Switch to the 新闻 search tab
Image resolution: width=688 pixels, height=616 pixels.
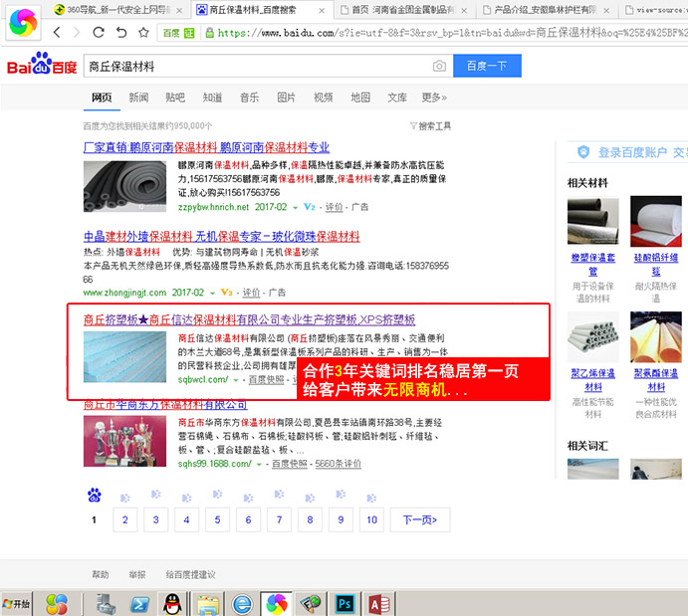point(138,98)
